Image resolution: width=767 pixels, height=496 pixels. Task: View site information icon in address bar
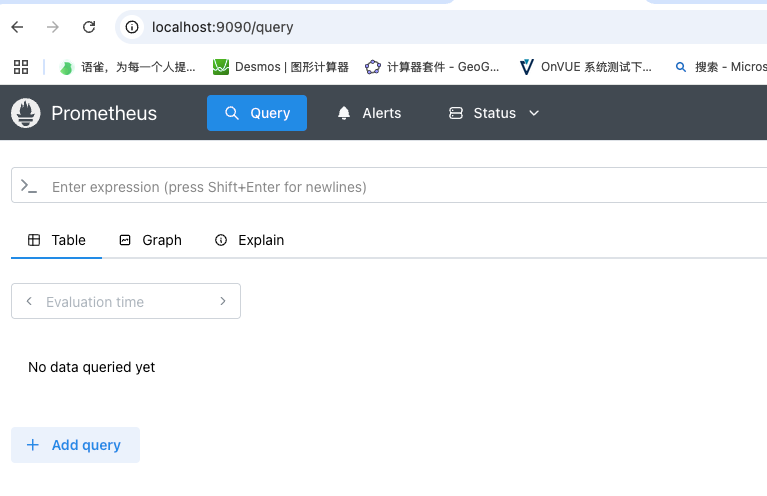[x=132, y=27]
